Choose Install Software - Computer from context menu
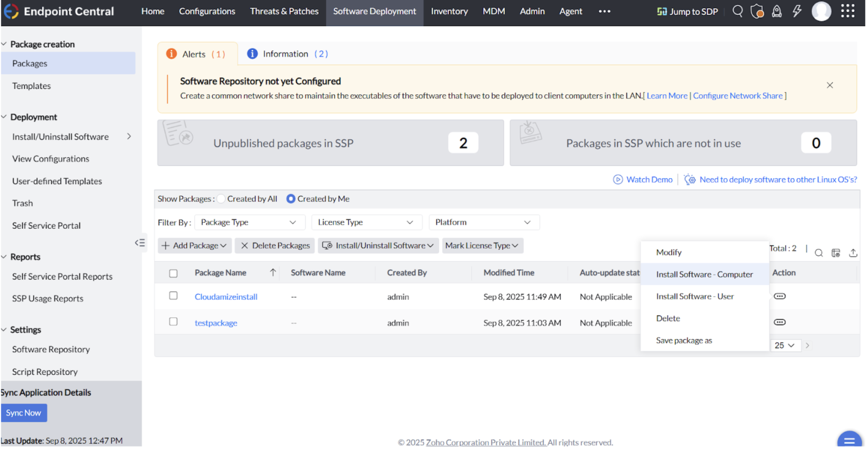This screenshot has width=868, height=450. [704, 274]
